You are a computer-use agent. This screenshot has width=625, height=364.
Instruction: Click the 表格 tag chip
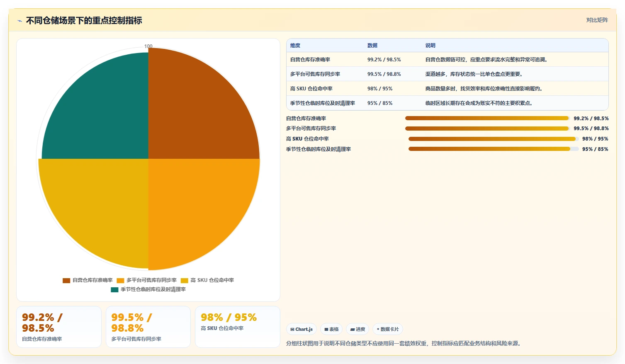coord(331,329)
